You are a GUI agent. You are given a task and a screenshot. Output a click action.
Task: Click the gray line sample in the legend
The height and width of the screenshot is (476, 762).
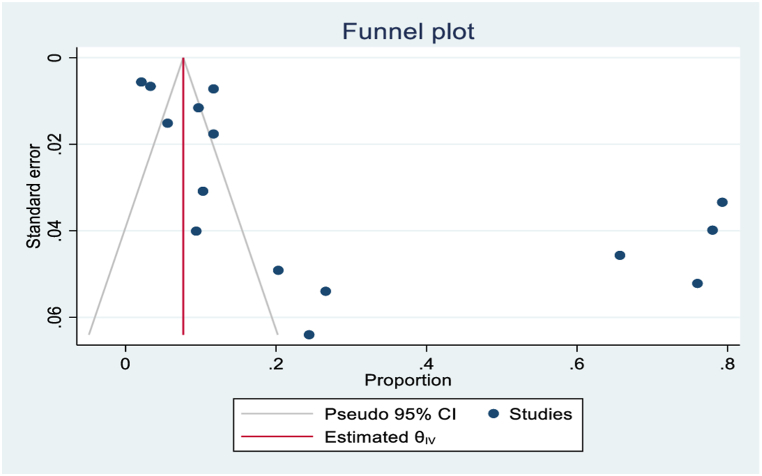(x=274, y=414)
